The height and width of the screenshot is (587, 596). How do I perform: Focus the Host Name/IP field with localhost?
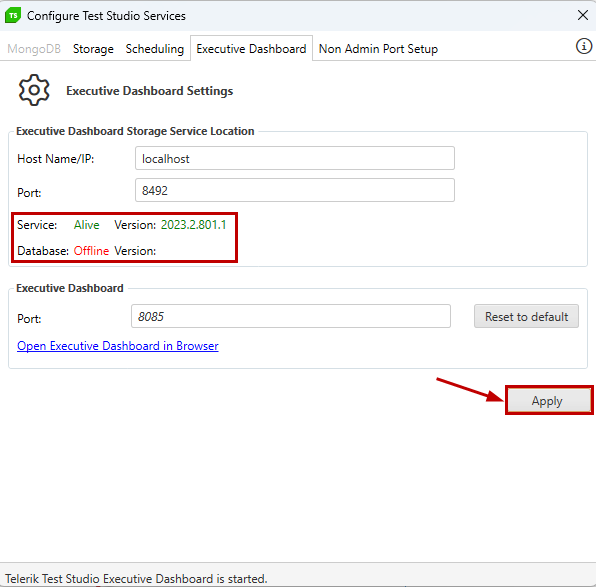[295, 158]
